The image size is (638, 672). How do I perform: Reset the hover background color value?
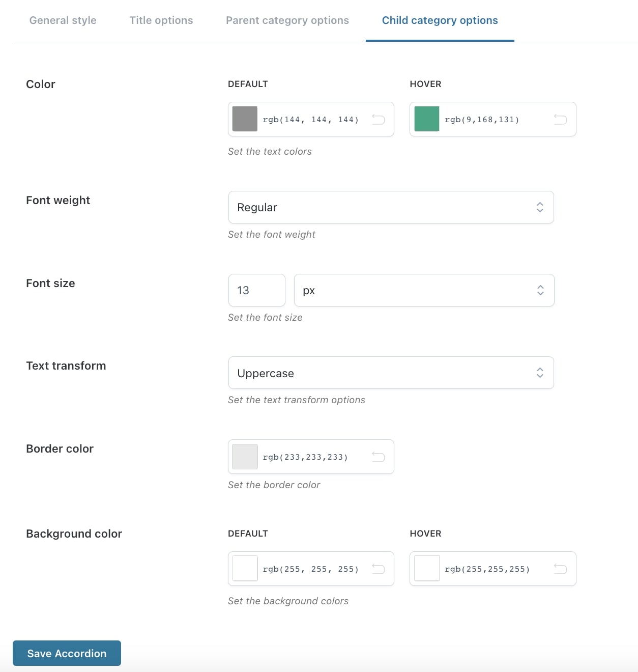tap(560, 569)
